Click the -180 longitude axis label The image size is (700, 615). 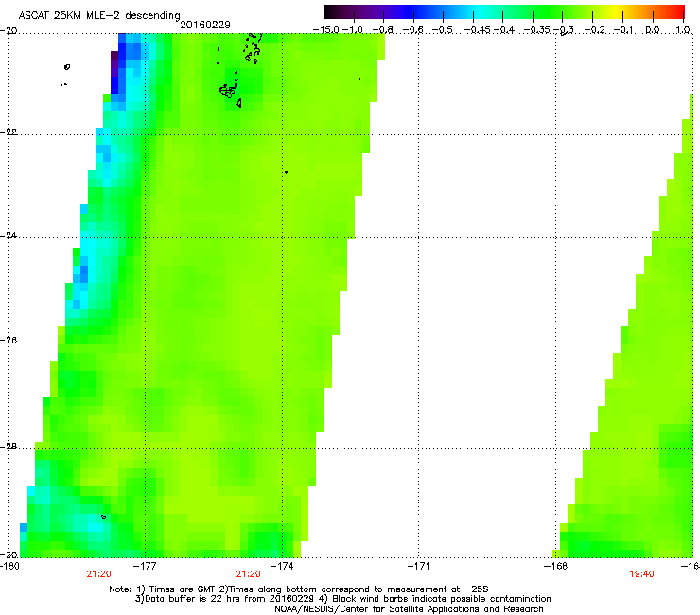coord(9,566)
